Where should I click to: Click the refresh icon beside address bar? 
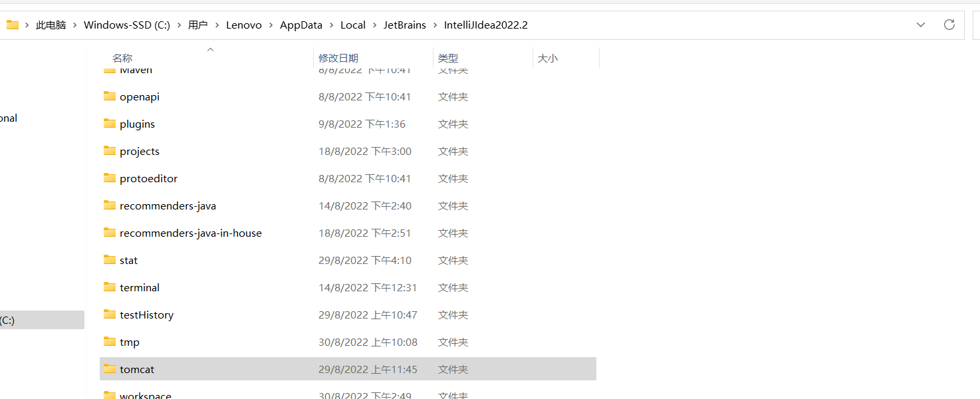949,25
